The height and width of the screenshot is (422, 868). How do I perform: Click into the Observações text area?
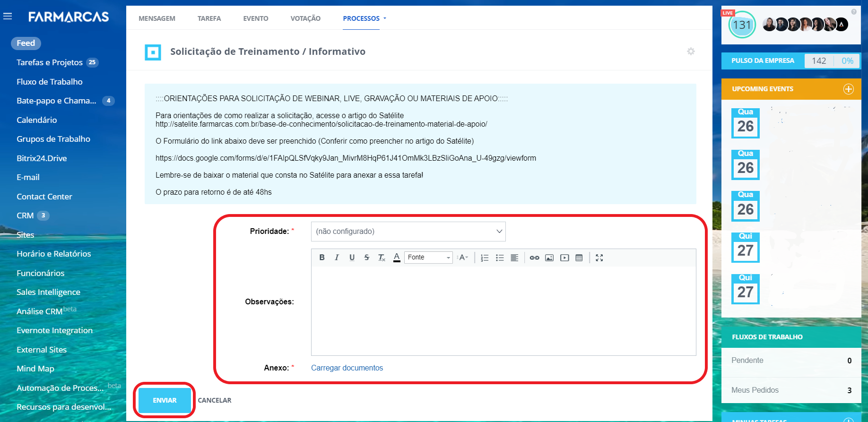click(503, 310)
